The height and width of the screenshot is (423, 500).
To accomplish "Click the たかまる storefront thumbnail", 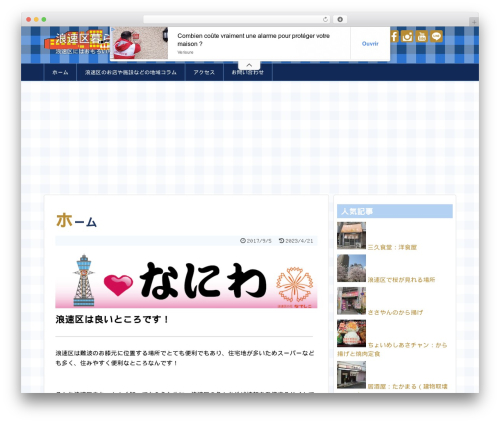I will point(351,375).
